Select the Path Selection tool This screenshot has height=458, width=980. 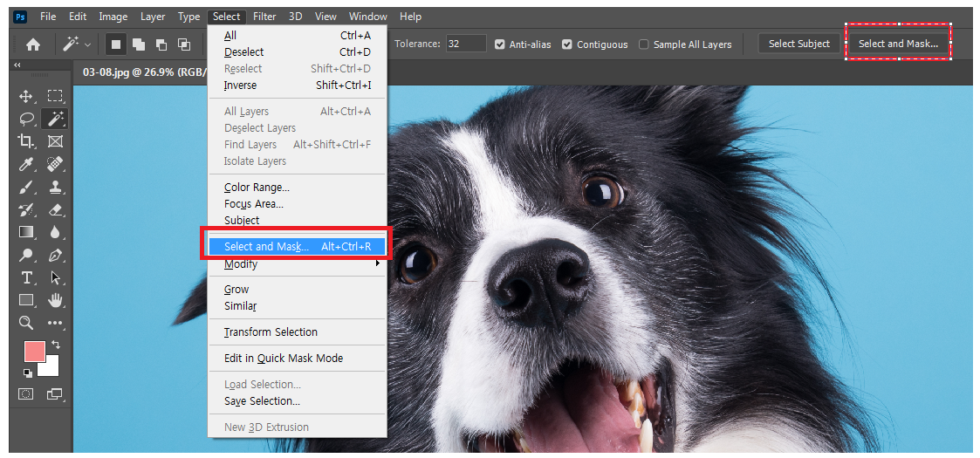pos(55,277)
